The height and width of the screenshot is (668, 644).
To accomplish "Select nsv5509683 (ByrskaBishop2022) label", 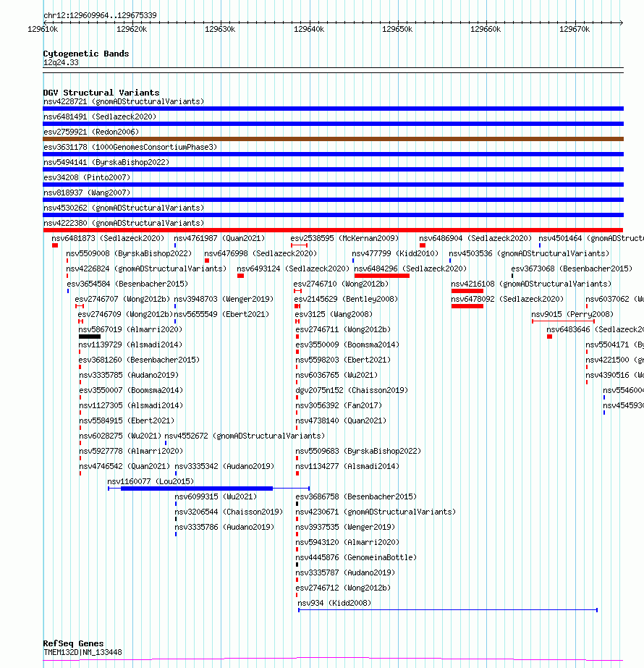I will (358, 451).
